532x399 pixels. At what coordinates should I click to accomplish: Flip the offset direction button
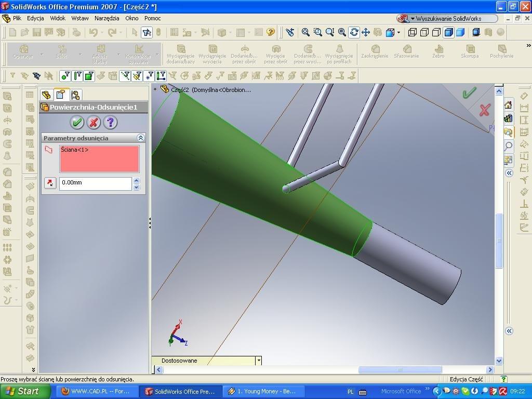point(50,183)
